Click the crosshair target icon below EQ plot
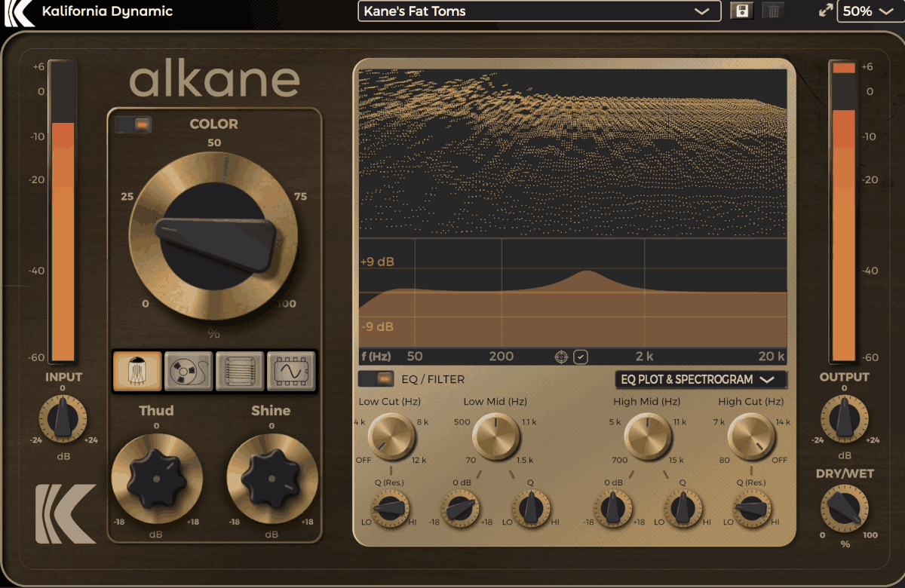This screenshot has width=905, height=588. point(561,357)
